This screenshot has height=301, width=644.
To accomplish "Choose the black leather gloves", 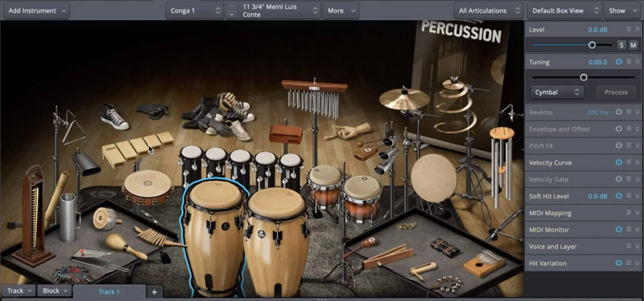I will tap(153, 111).
